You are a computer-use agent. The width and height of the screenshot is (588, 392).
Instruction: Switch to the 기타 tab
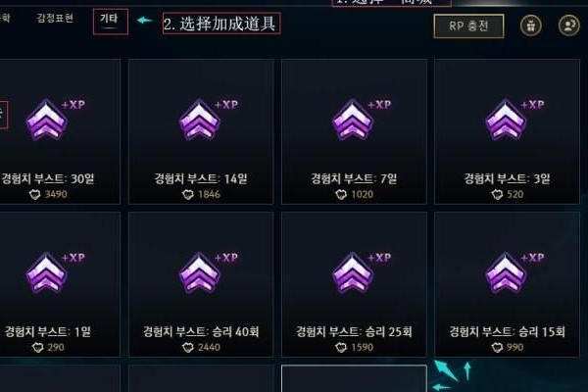109,19
